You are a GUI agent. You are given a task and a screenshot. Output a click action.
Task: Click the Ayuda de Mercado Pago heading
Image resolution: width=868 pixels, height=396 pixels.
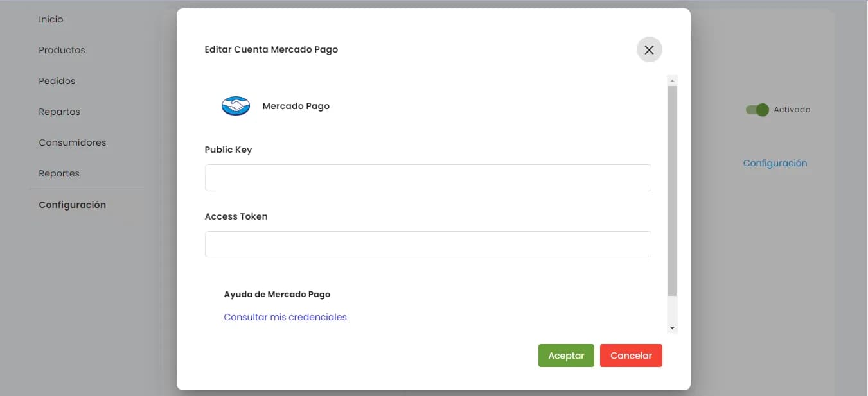tap(277, 295)
